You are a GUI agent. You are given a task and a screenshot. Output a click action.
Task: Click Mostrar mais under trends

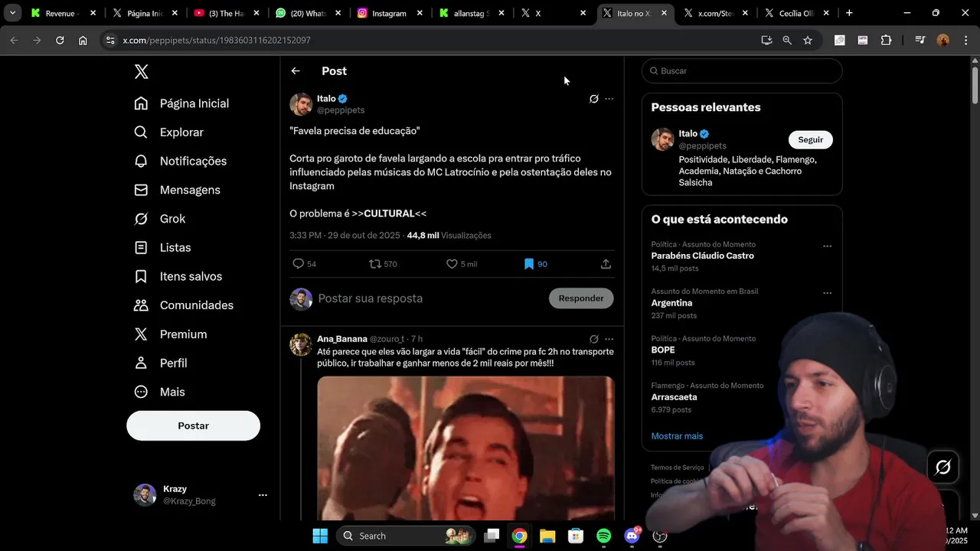click(677, 436)
